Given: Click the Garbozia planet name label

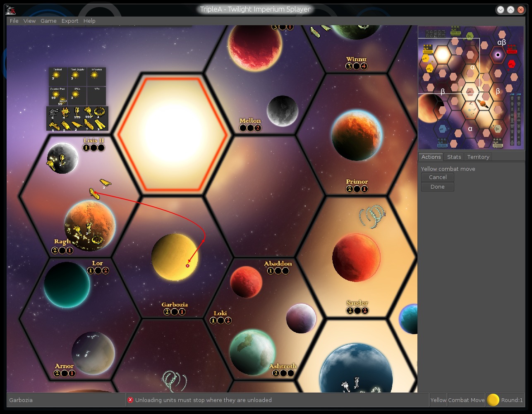Looking at the screenshot, I should click(174, 305).
